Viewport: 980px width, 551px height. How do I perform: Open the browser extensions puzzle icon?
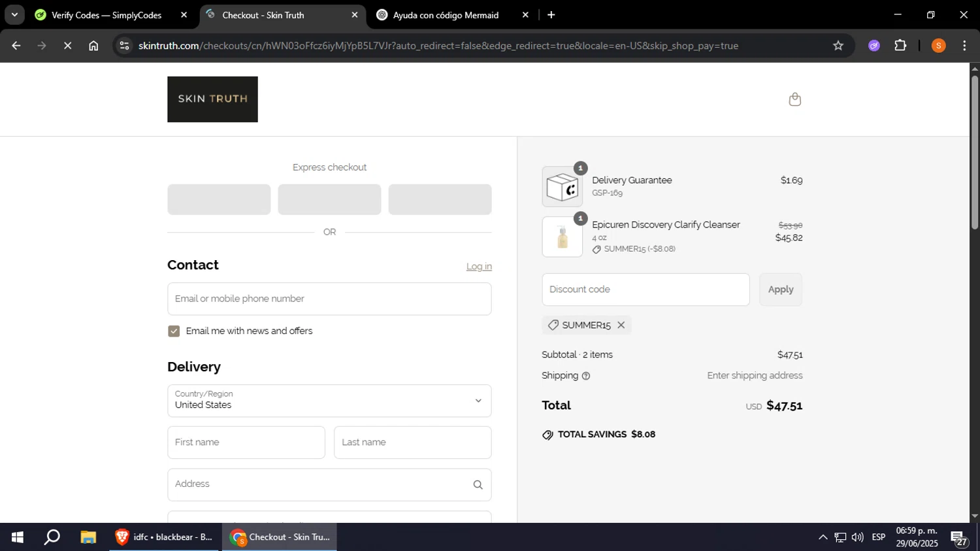point(900,46)
